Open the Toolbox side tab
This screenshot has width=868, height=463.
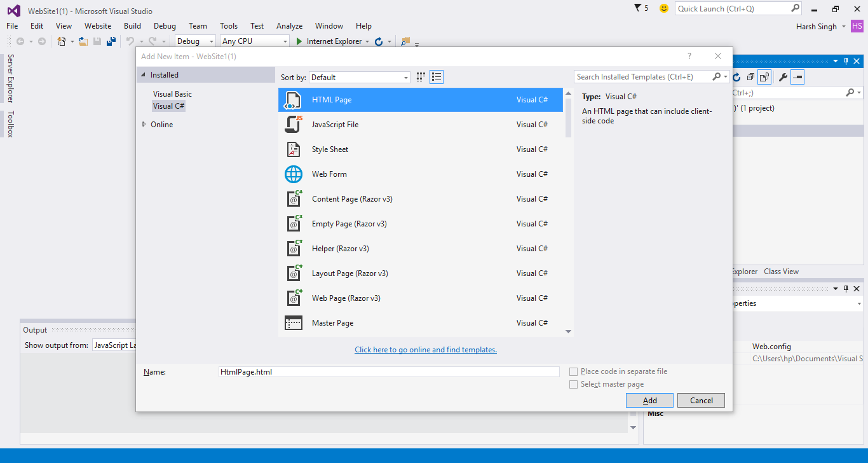10,124
